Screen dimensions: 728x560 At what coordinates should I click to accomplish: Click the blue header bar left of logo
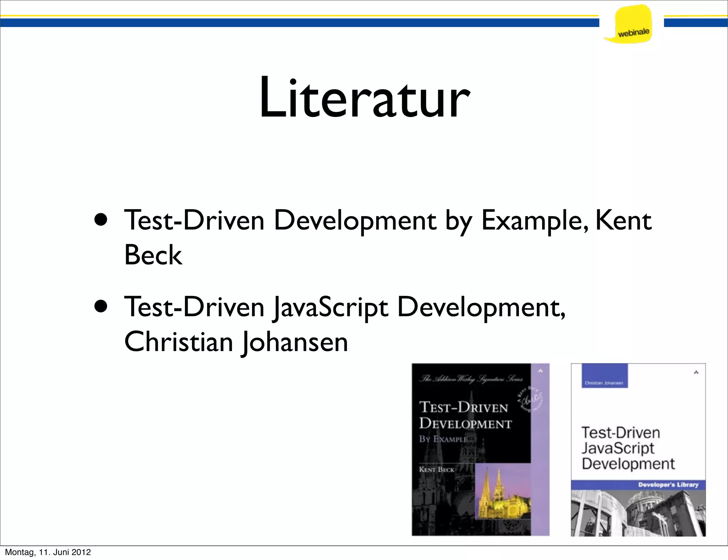coord(299,23)
